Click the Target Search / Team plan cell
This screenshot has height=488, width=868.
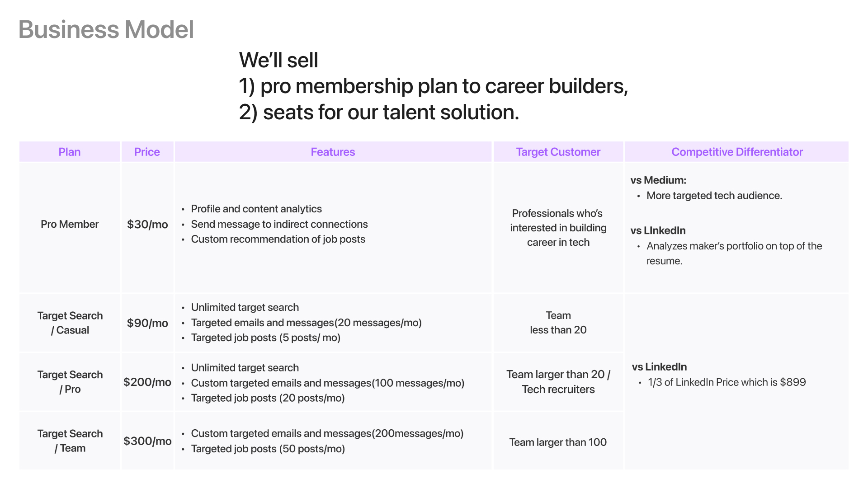pyautogui.click(x=70, y=441)
